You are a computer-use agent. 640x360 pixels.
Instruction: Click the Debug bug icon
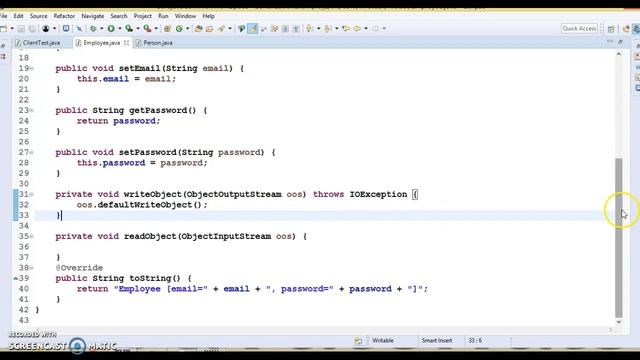tap(93, 29)
